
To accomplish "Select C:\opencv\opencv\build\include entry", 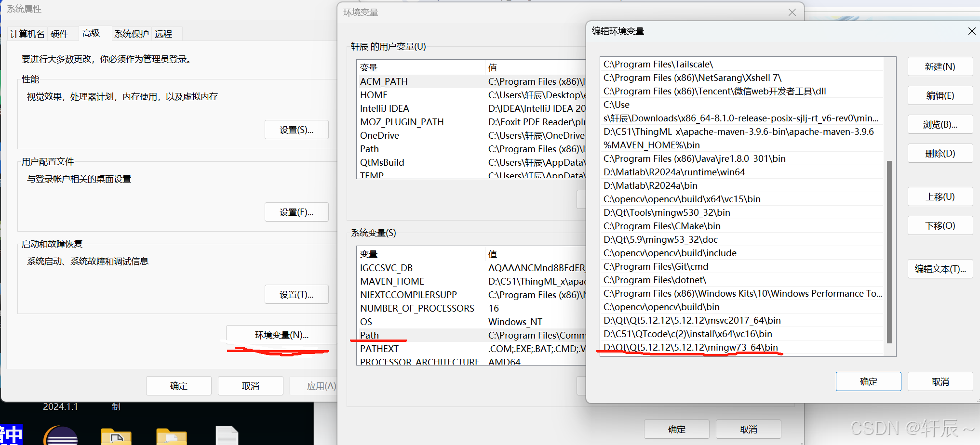I will pyautogui.click(x=742, y=253).
